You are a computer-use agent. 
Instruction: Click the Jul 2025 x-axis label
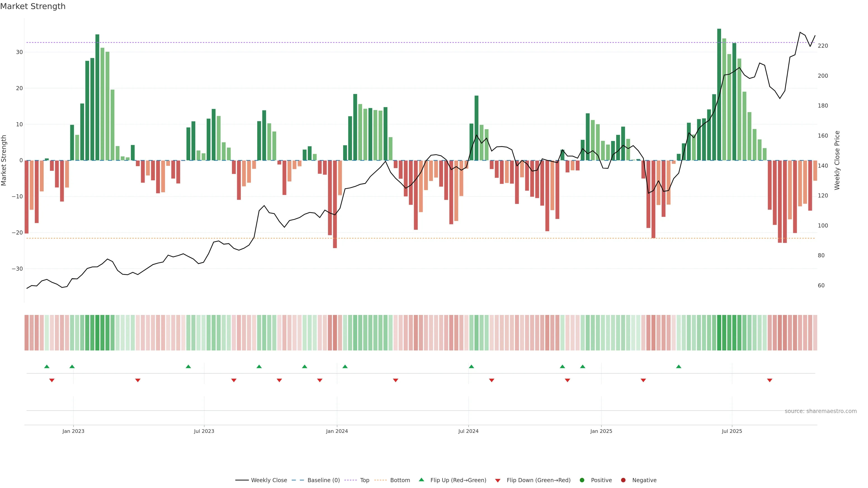(x=731, y=431)
